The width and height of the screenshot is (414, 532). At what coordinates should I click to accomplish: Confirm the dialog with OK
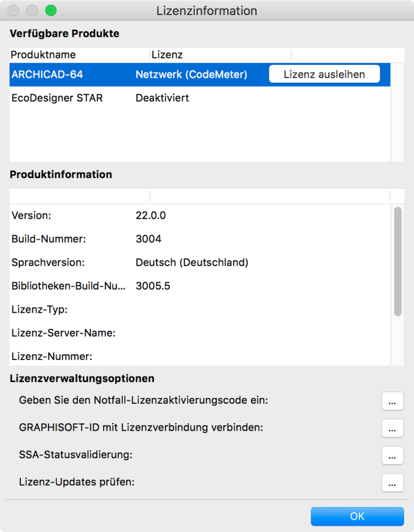point(357,516)
